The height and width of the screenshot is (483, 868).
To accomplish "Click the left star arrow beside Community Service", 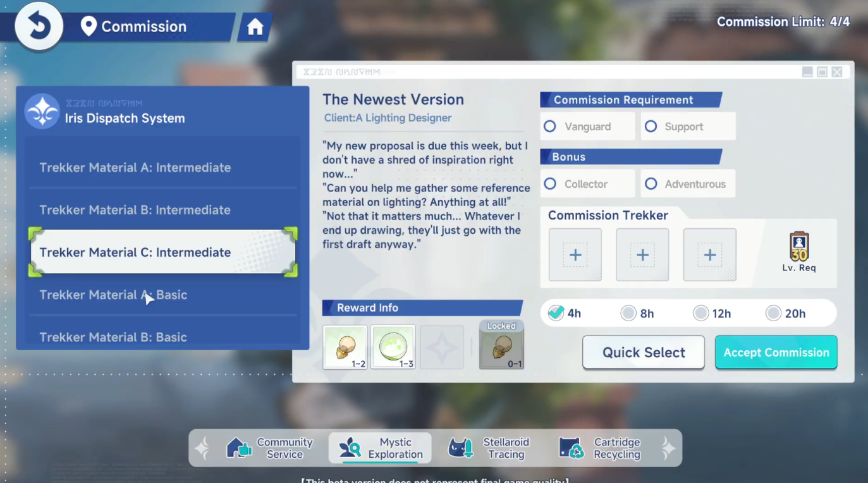I will click(x=202, y=448).
